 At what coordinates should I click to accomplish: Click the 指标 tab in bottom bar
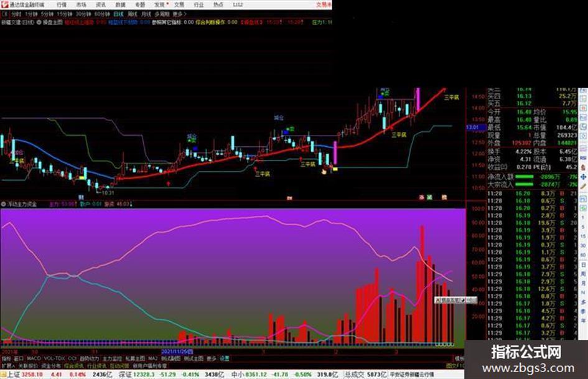coord(6,358)
